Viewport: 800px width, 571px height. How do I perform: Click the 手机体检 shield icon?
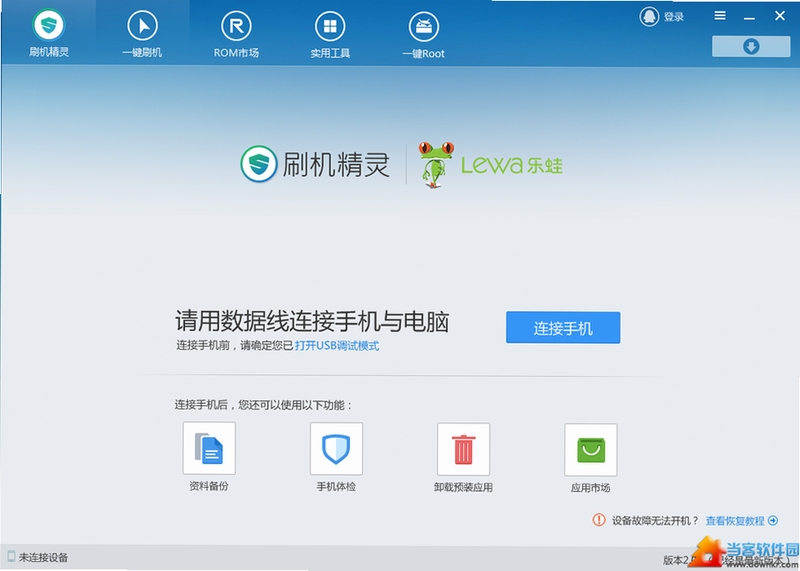336,449
